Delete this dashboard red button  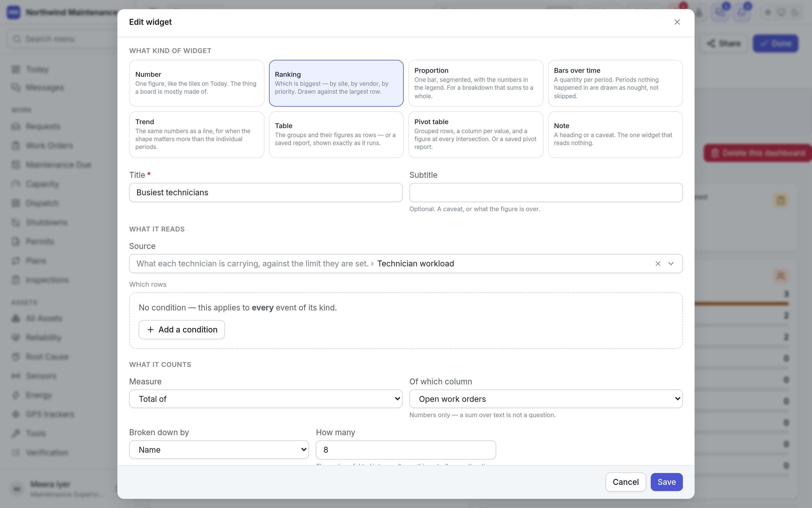click(x=758, y=153)
